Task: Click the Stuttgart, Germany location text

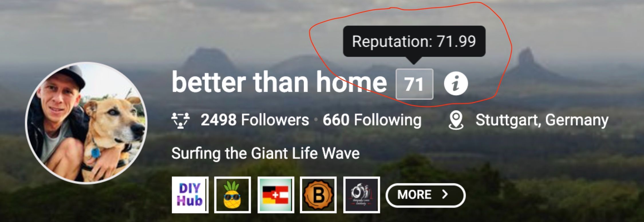Action: 542,120
